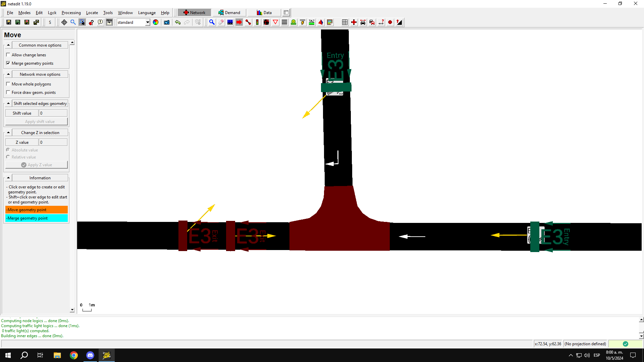Click the green undo arrow
Image resolution: width=644 pixels, height=362 pixels.
pyautogui.click(x=178, y=22)
